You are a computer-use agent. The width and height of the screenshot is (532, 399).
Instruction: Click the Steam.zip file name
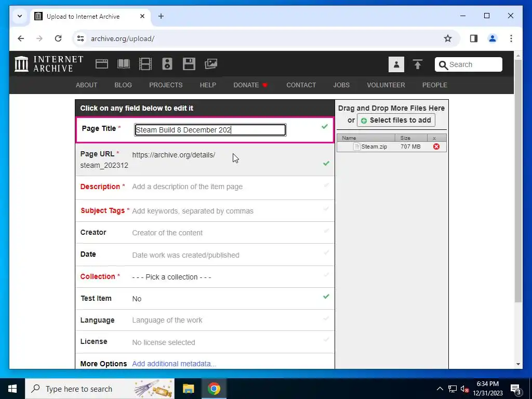[x=374, y=147]
